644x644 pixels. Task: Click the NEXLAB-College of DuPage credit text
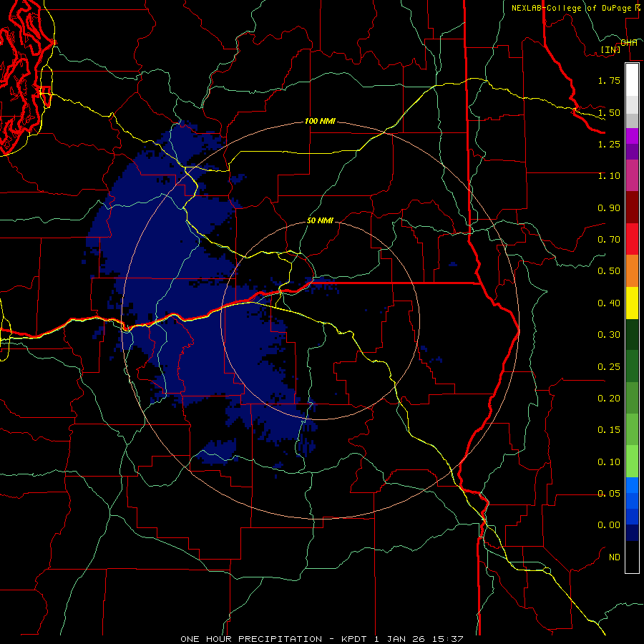click(x=571, y=8)
